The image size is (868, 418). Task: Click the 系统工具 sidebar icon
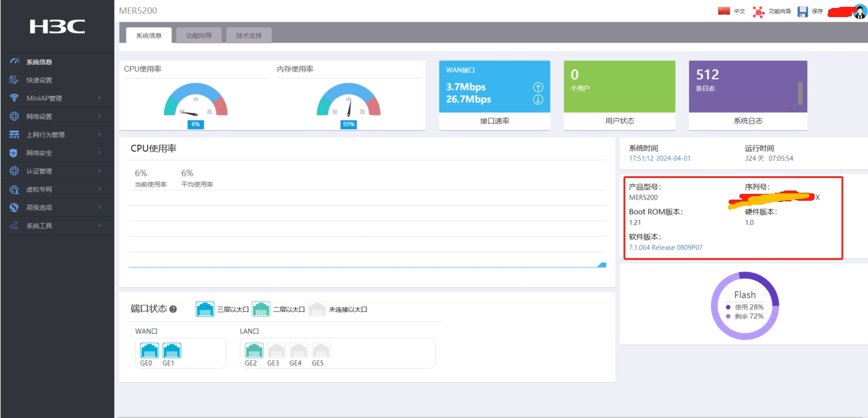pos(15,226)
